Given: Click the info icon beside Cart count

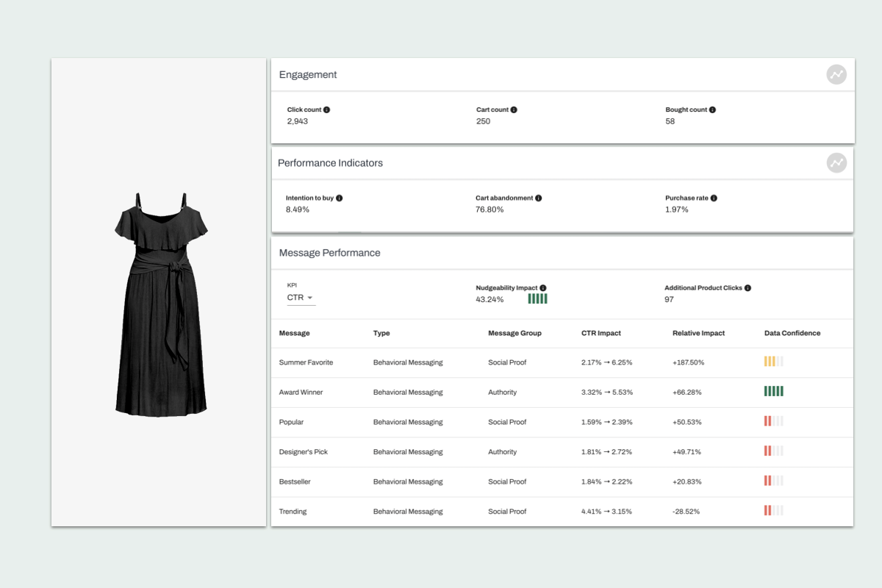Looking at the screenshot, I should point(514,109).
